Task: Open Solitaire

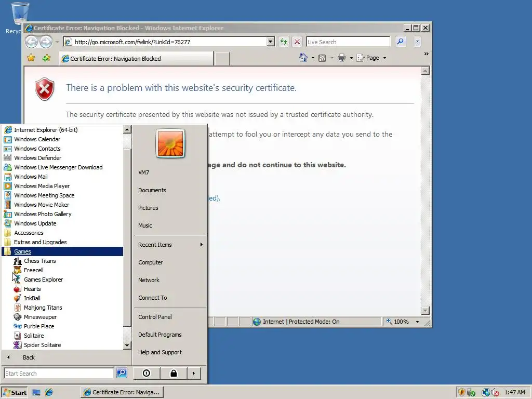Action: [x=34, y=336]
